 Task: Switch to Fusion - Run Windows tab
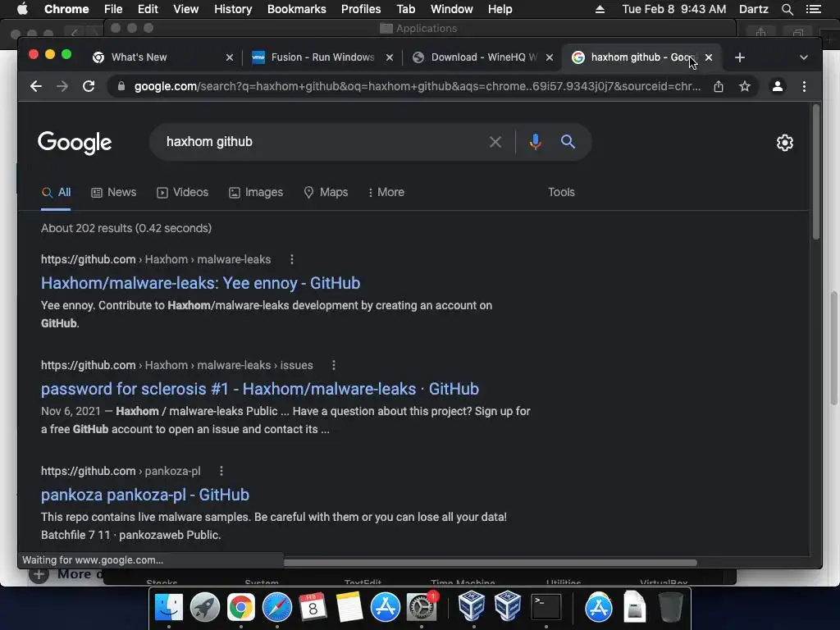322,57
